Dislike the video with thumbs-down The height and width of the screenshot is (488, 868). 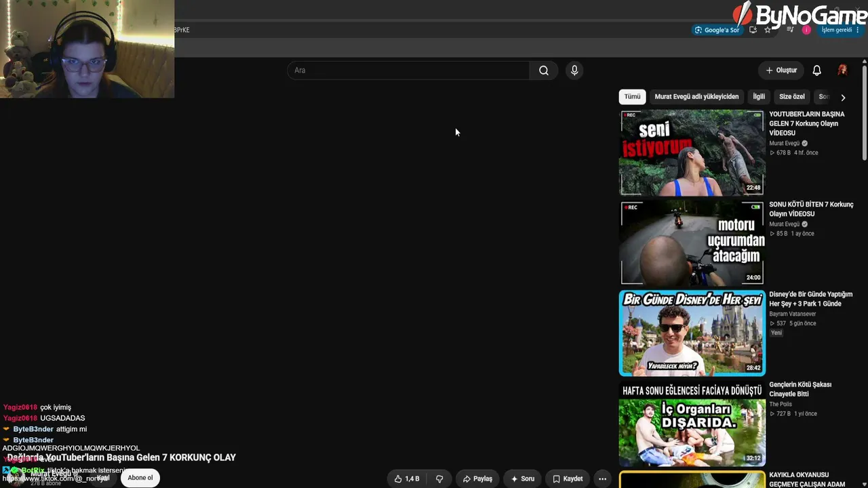coord(439,479)
